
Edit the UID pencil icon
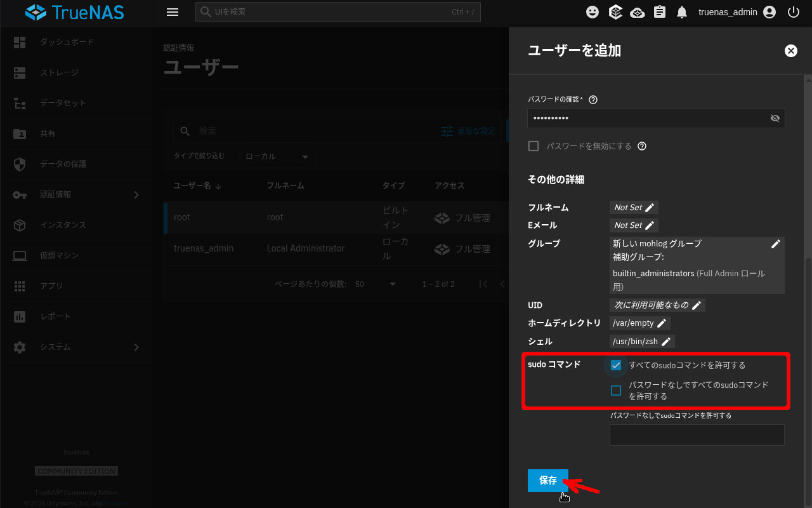click(x=697, y=305)
